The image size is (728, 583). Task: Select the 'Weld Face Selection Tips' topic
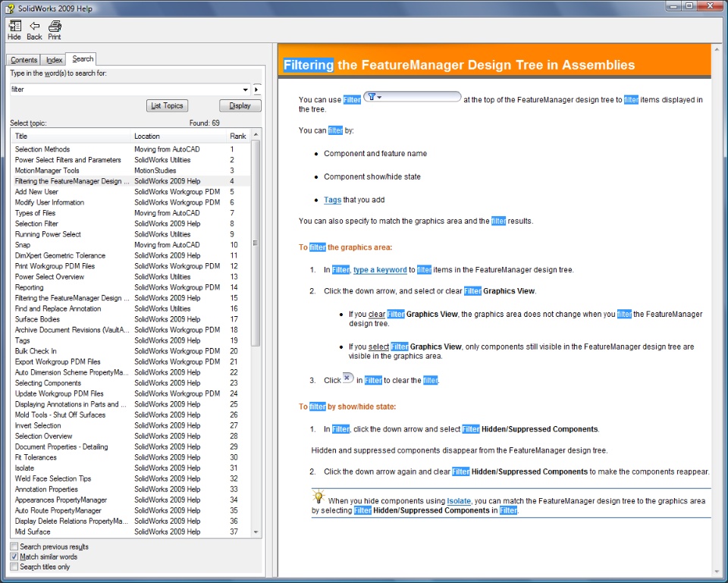[x=130, y=478]
